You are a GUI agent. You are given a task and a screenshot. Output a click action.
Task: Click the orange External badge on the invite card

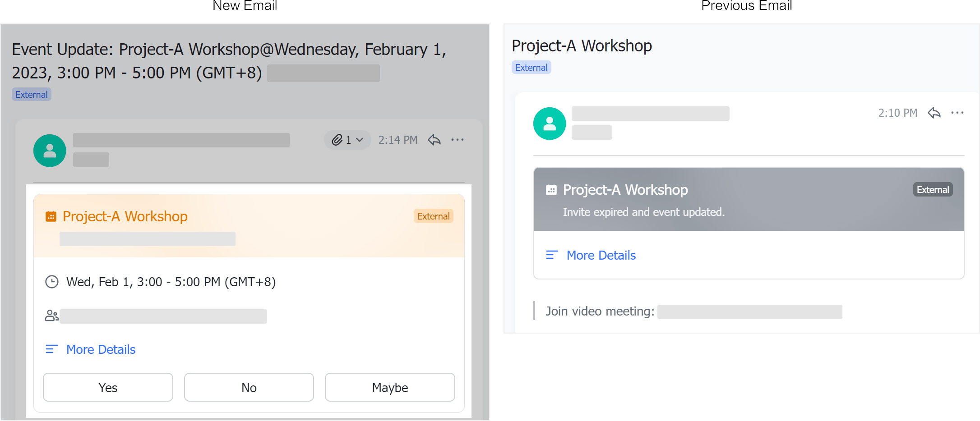point(434,216)
